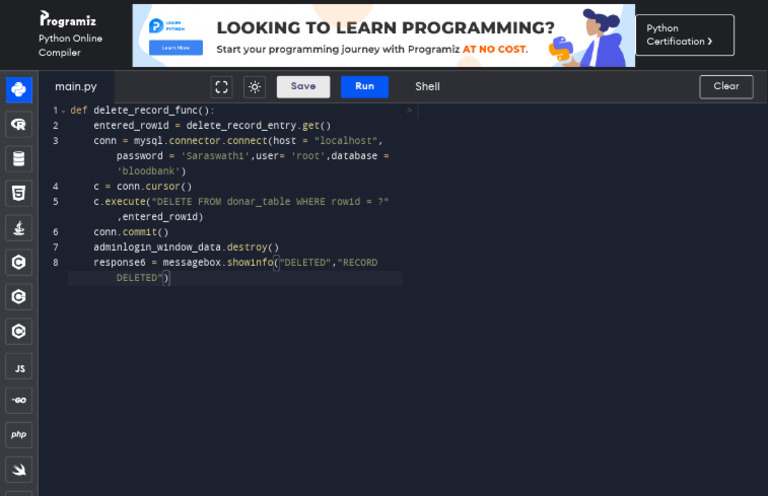Click the 'bloodbank' string in code
Image resolution: width=768 pixels, height=496 pixels.
(148, 171)
